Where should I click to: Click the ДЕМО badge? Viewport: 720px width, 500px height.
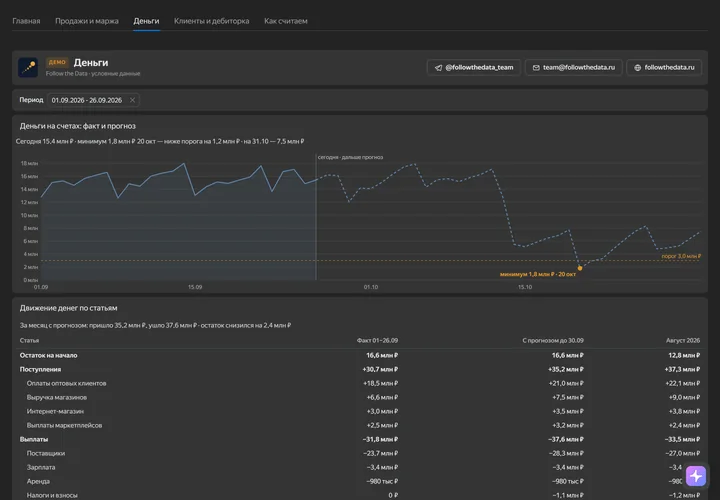click(x=57, y=62)
